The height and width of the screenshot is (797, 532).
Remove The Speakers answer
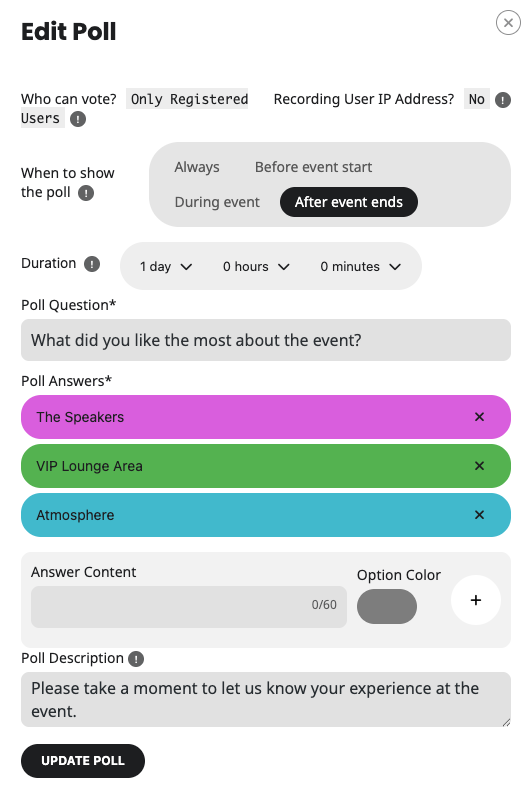479,417
